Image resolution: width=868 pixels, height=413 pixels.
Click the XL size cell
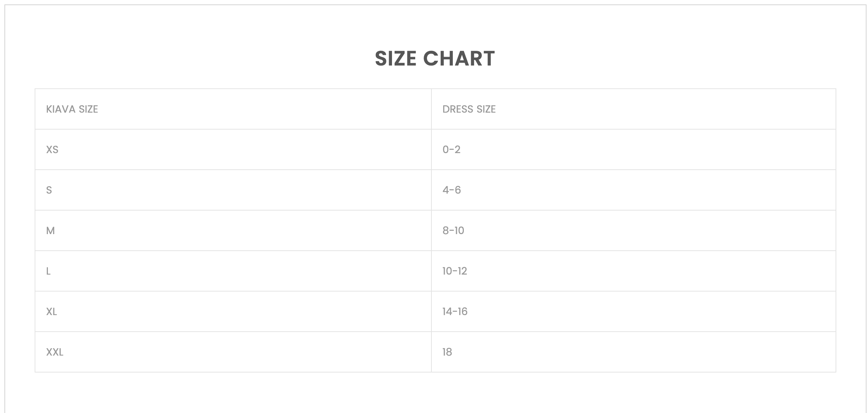[52, 312]
